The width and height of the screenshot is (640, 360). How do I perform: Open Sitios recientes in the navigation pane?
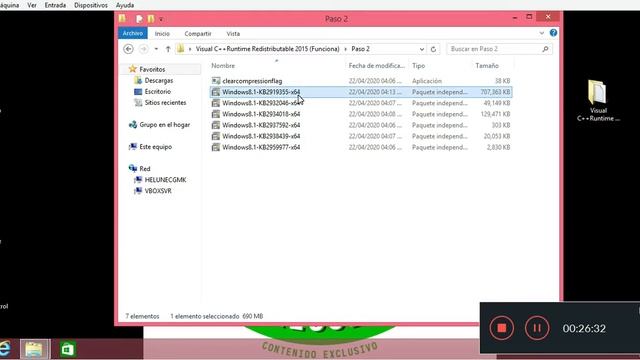[165, 102]
